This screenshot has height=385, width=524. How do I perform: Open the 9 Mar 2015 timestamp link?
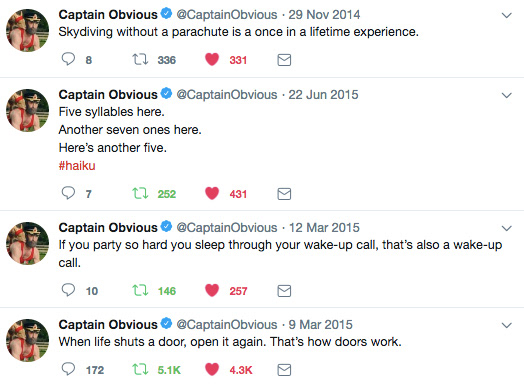point(320,325)
